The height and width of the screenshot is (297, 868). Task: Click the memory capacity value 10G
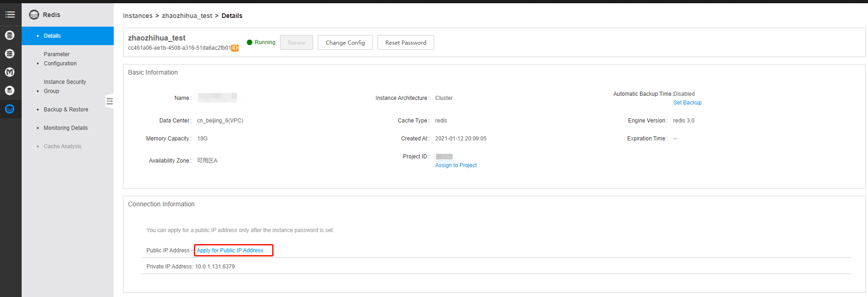pos(202,139)
